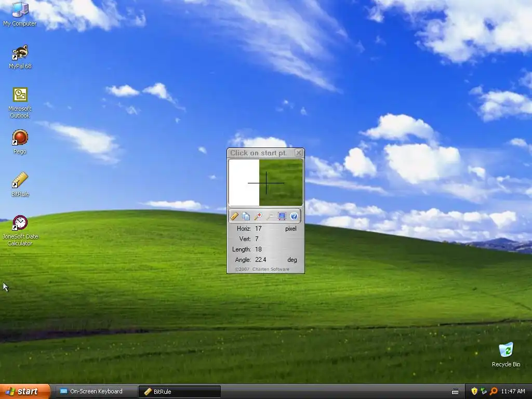Viewport: 532px width, 399px height.
Task: Click the Horiz value '17'
Action: tap(258, 229)
